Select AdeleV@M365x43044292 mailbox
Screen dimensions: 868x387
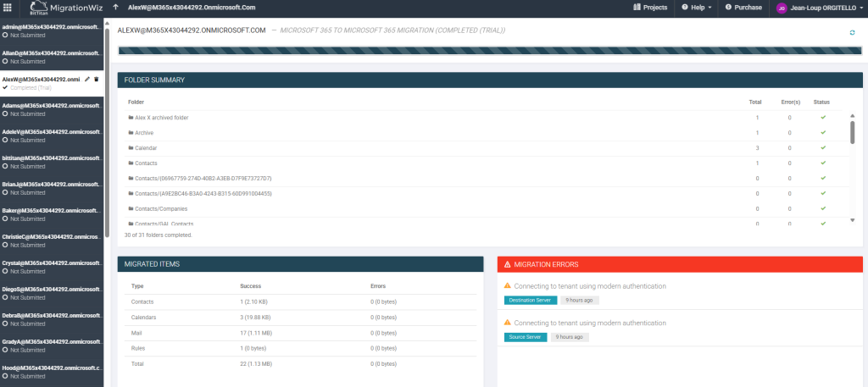(x=52, y=136)
